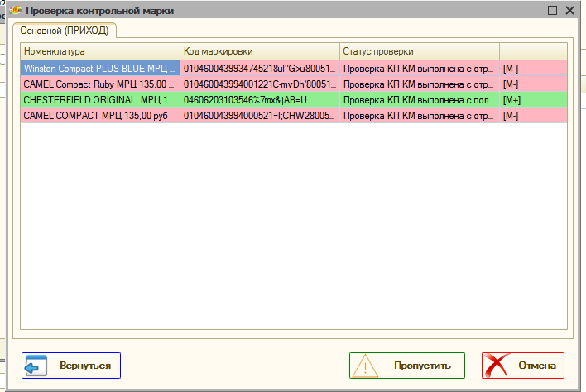Click marking code 0460620310354б%7mx&ijAB=U

[260, 100]
